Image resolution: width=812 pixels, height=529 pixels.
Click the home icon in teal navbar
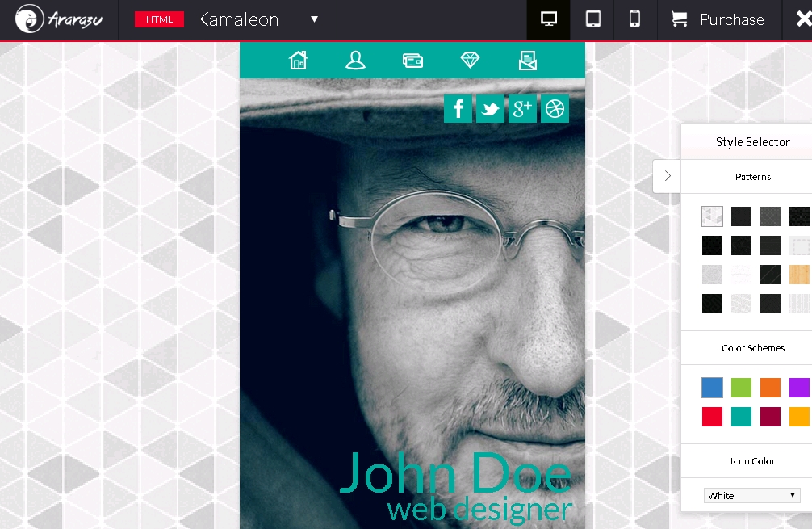coord(299,61)
